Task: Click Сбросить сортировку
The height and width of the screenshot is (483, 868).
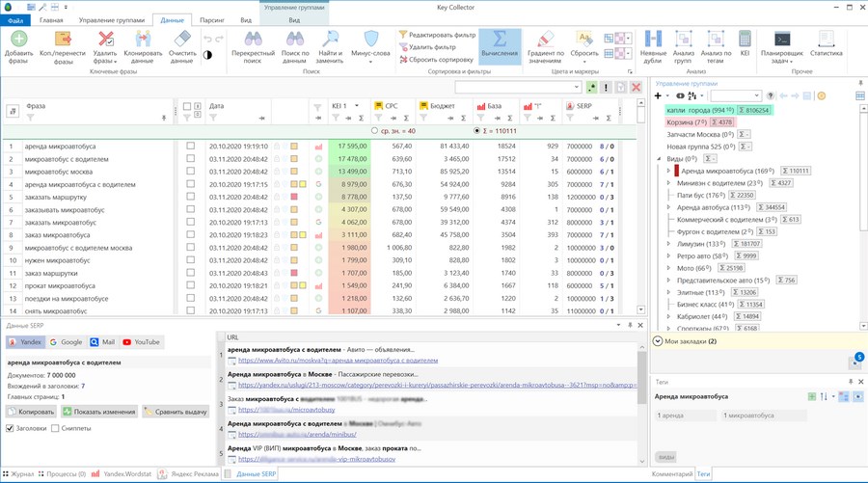Action: click(436, 59)
